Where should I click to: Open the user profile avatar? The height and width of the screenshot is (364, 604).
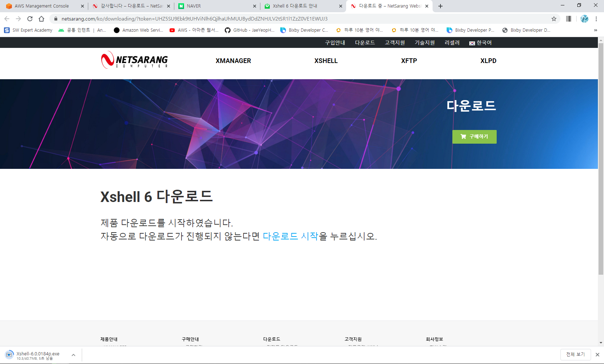585,19
